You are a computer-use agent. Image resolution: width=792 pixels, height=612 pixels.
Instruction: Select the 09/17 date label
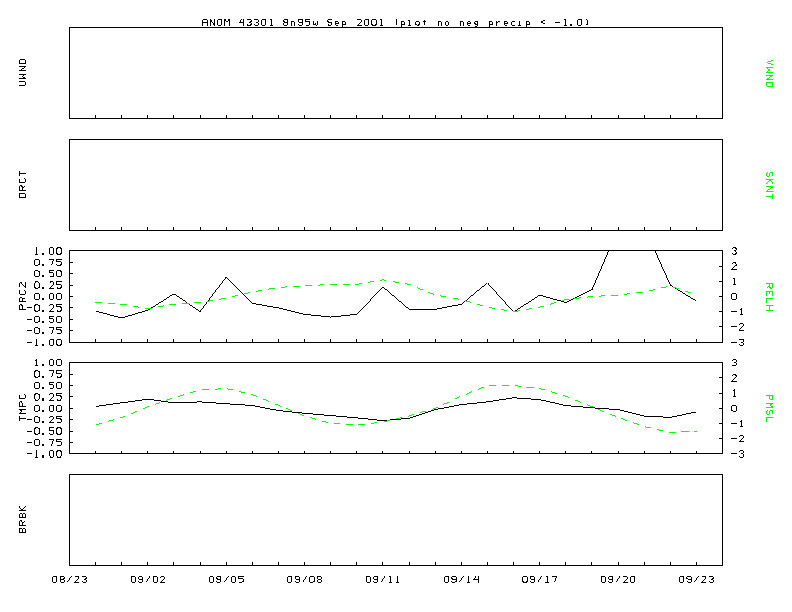click(540, 579)
